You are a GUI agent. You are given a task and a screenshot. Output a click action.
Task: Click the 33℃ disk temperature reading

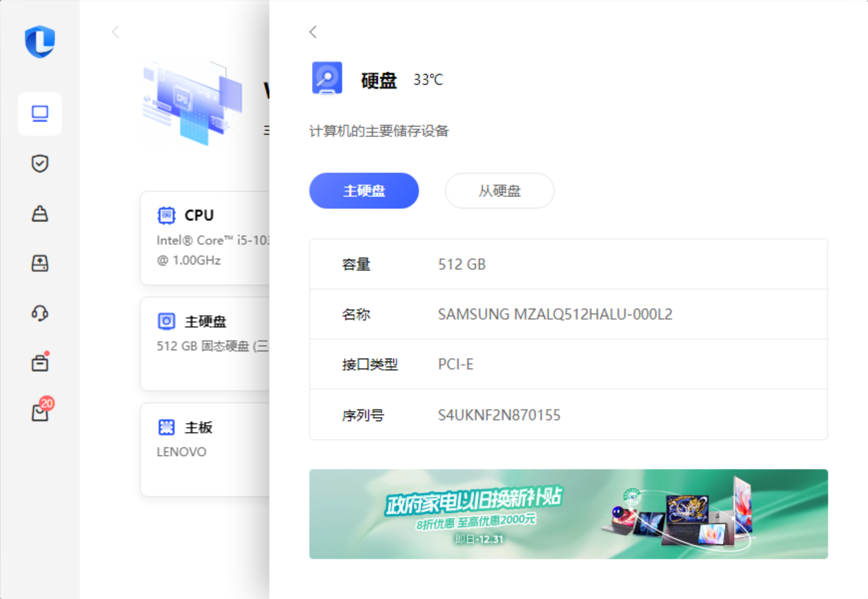(428, 80)
